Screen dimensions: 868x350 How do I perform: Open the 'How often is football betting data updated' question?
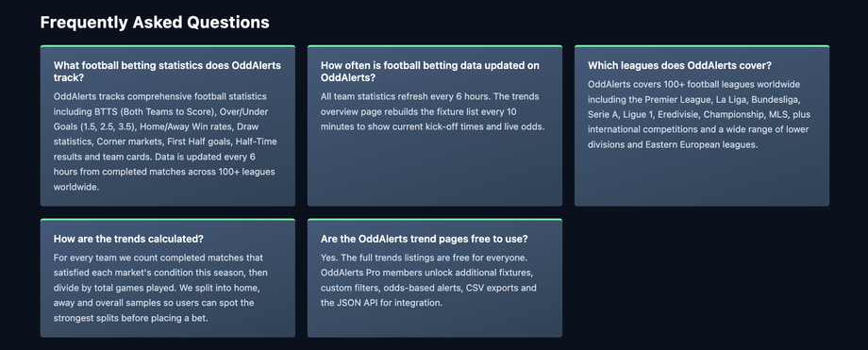point(429,72)
